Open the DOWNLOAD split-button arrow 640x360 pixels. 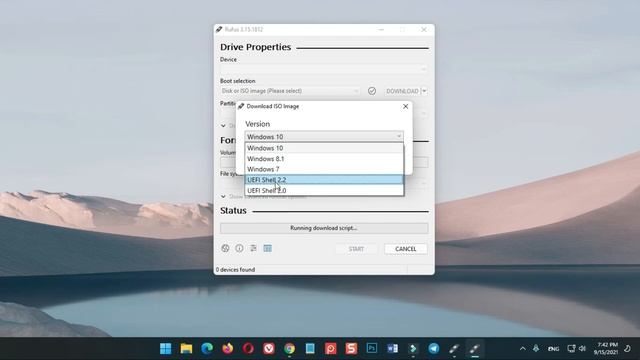pyautogui.click(x=424, y=91)
